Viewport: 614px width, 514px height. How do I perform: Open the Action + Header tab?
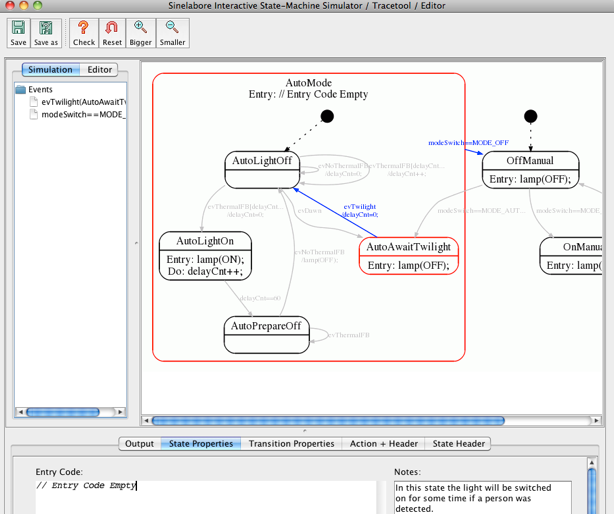(x=383, y=444)
